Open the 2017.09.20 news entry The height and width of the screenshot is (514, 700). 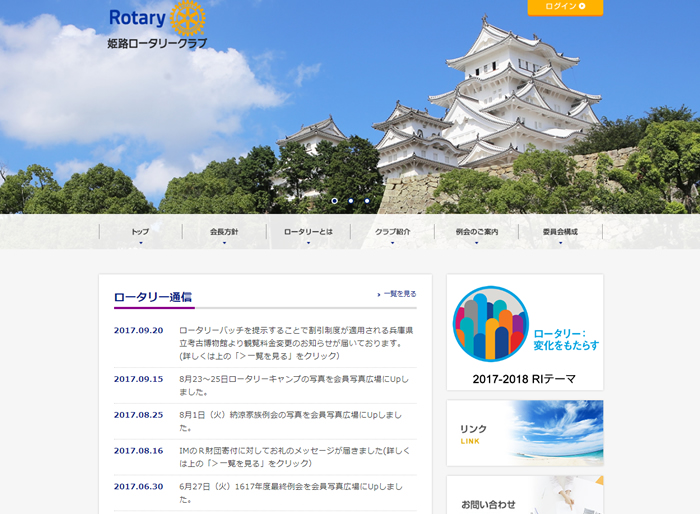click(290, 342)
